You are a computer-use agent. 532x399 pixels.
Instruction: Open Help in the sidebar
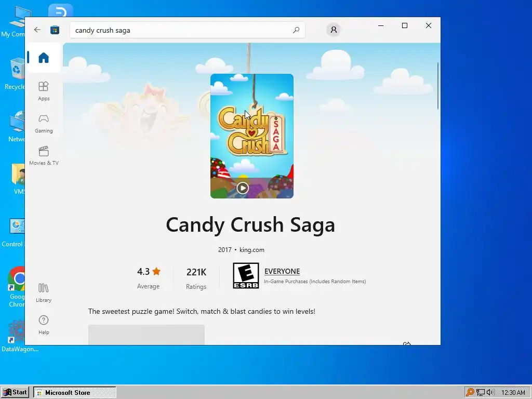pos(44,325)
